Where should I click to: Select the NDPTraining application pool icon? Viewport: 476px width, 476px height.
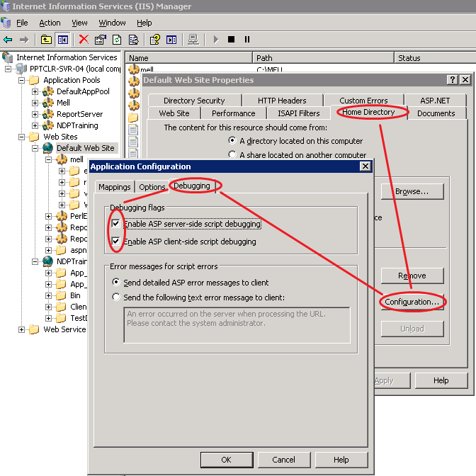pyautogui.click(x=48, y=125)
